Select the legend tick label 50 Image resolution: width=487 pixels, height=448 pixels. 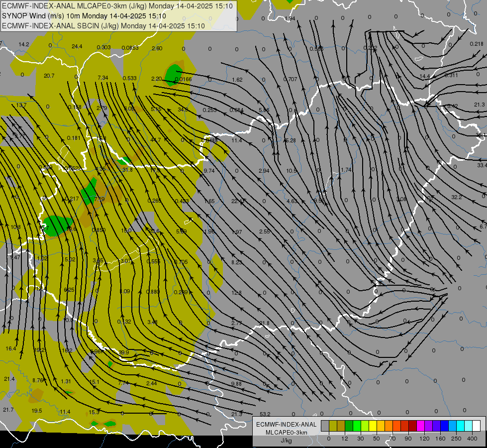pos(377,439)
